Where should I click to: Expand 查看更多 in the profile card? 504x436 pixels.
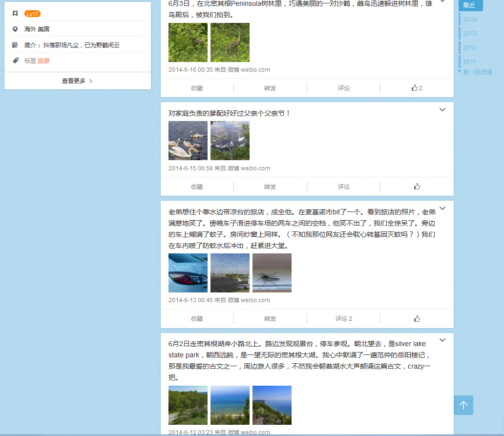(x=77, y=81)
